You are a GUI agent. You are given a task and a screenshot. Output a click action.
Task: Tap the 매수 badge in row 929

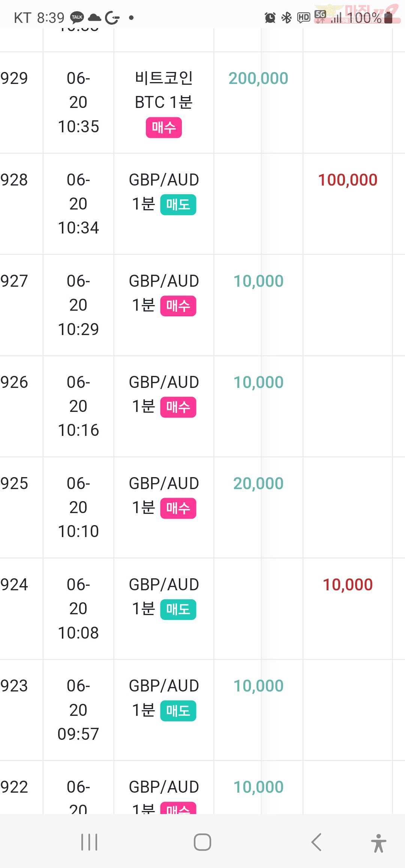pos(164,127)
